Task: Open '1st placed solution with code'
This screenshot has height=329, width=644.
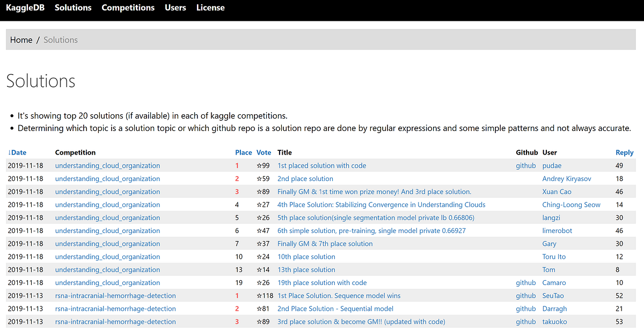Action: [321, 165]
